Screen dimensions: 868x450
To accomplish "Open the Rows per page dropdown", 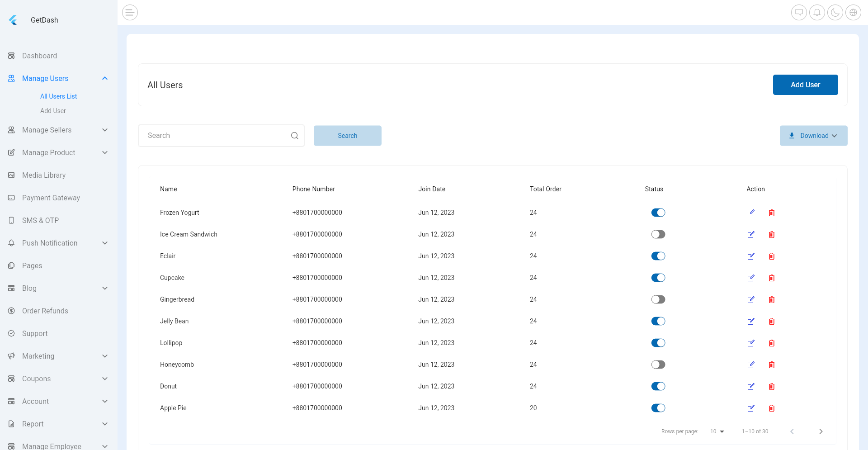I will tap(717, 431).
